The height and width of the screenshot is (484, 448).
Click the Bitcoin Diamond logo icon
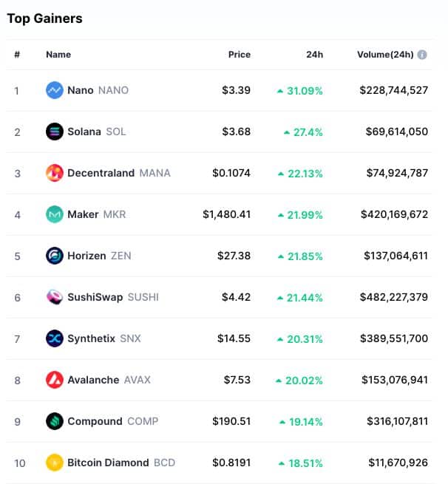click(55, 463)
